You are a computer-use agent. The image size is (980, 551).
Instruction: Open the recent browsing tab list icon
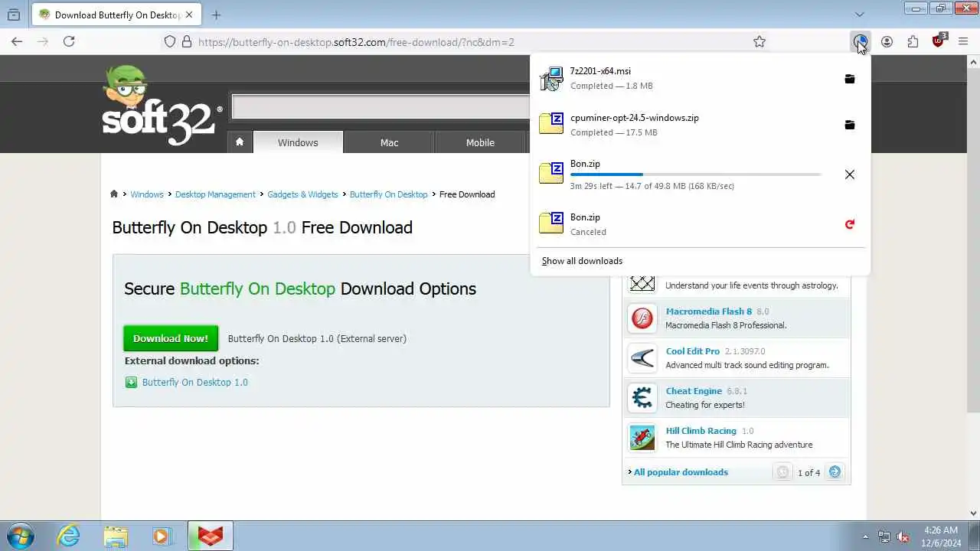coord(14,15)
